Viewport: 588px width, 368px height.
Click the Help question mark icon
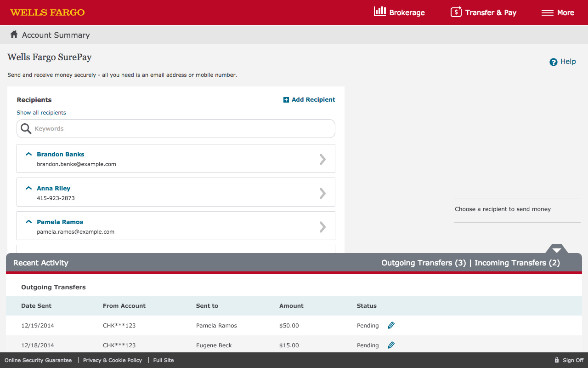[553, 62]
